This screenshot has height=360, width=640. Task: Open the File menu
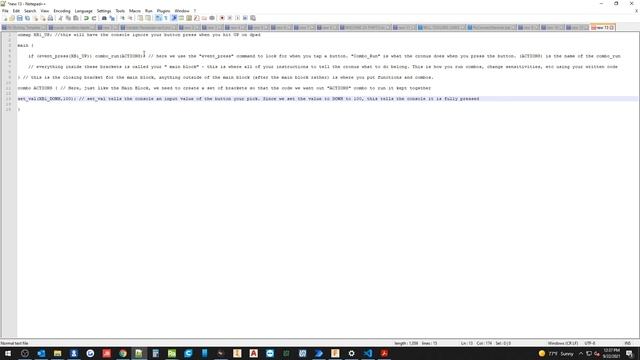click(5, 11)
